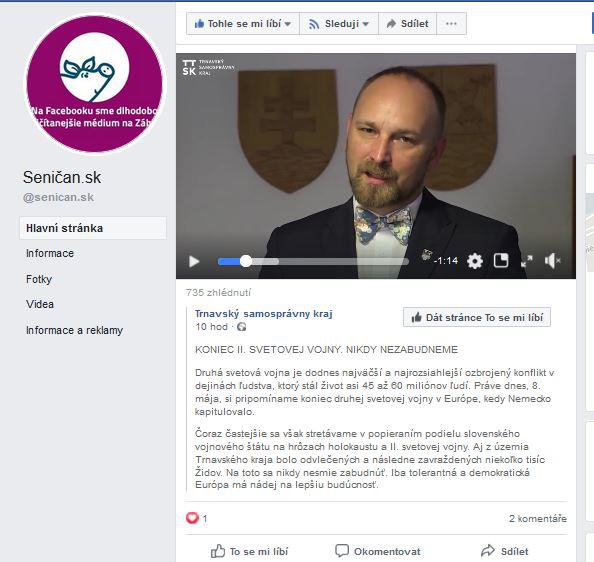This screenshot has height=562, width=594.
Task: Open the Informace section
Action: 50,253
